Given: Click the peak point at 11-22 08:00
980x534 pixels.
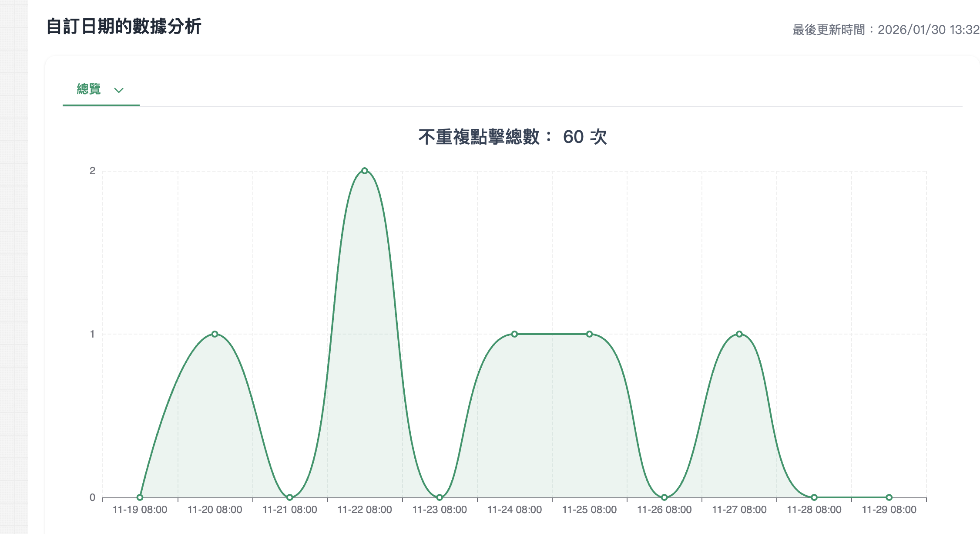Looking at the screenshot, I should 365,171.
